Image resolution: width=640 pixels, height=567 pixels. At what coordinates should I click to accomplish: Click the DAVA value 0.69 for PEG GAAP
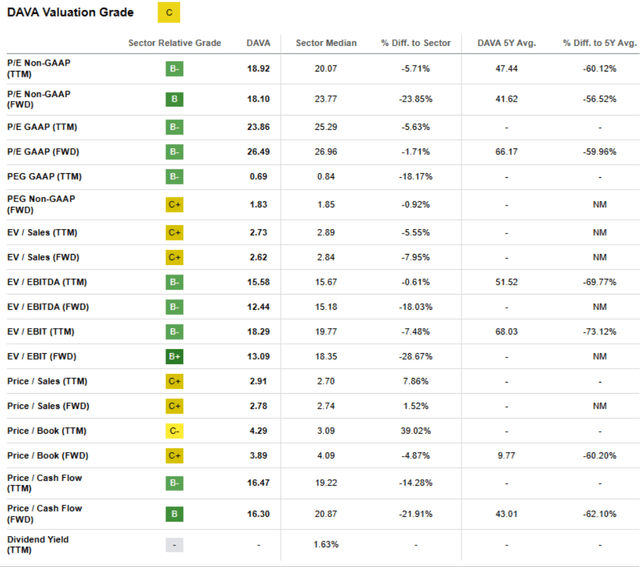click(x=258, y=177)
